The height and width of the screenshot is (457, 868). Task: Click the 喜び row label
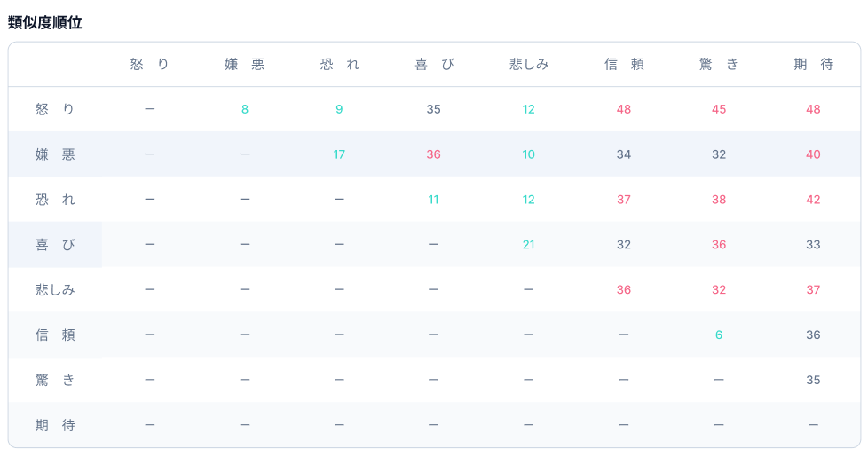point(55,245)
